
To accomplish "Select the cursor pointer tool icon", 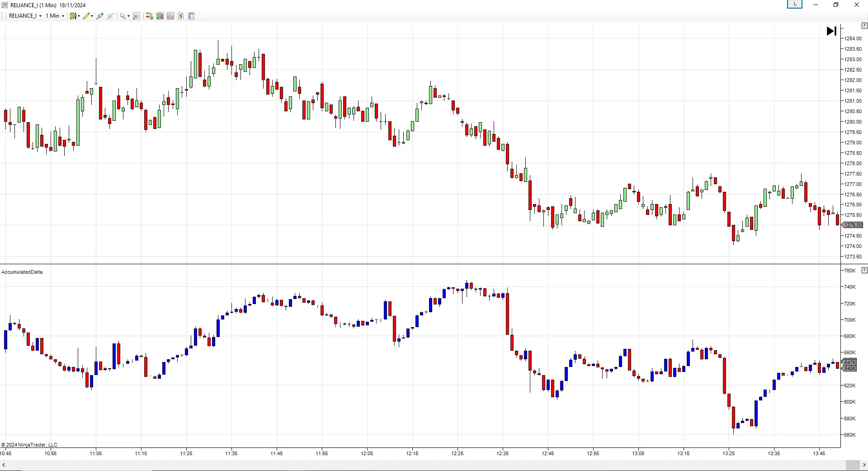I will [x=123, y=16].
